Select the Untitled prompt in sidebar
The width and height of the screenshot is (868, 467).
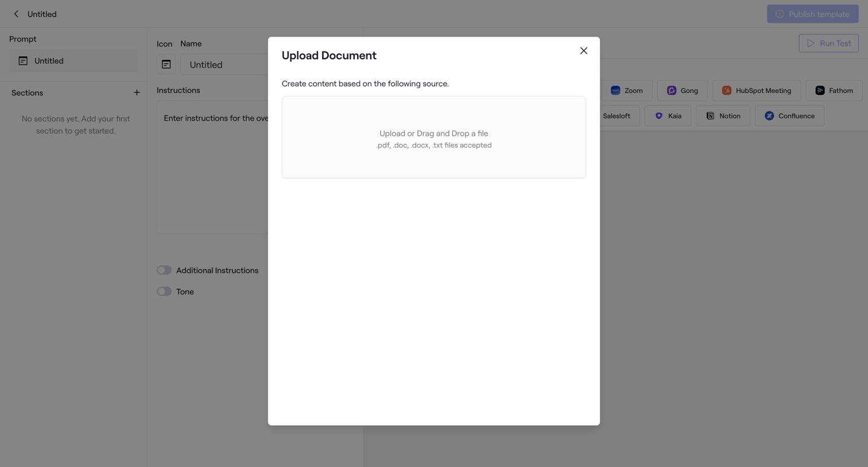73,61
